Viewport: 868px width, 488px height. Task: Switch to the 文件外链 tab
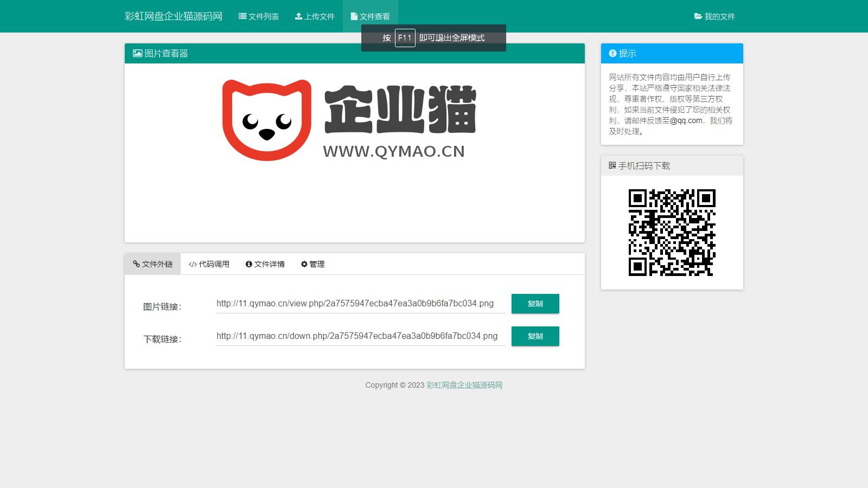point(152,264)
